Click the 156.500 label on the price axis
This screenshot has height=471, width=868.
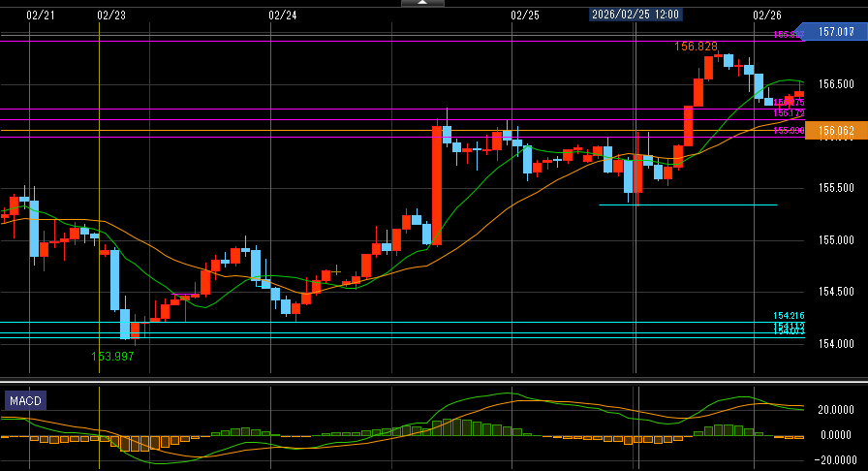click(836, 84)
